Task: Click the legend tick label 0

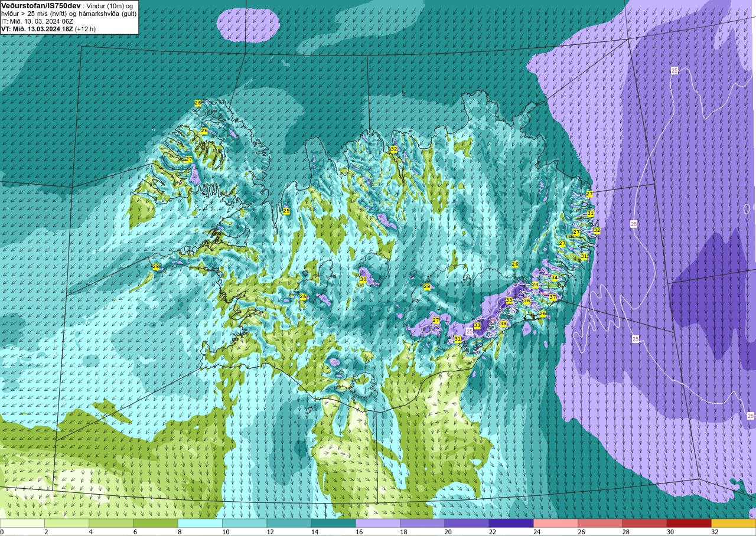Action: pyautogui.click(x=2, y=532)
